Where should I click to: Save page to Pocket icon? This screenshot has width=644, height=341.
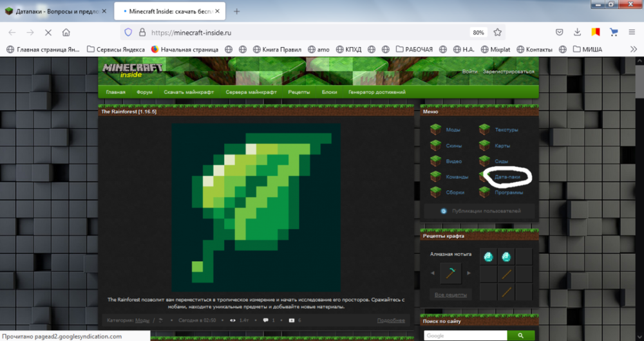click(559, 32)
